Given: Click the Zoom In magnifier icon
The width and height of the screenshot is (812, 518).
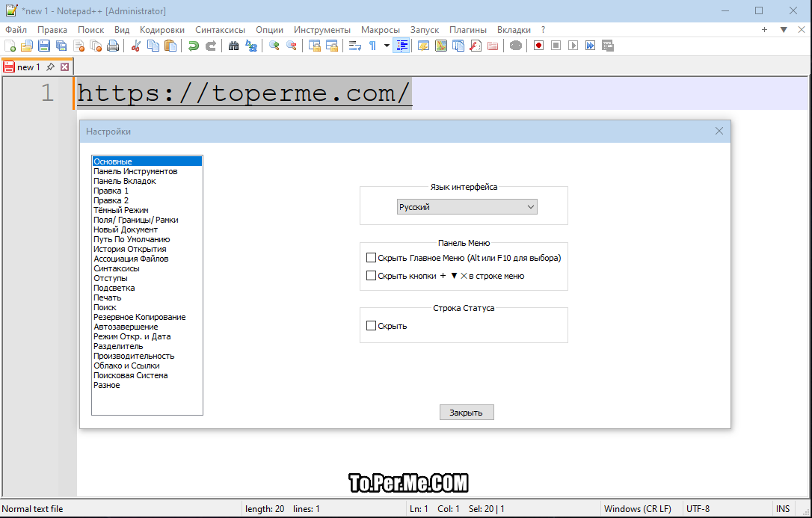Looking at the screenshot, I should click(x=274, y=46).
